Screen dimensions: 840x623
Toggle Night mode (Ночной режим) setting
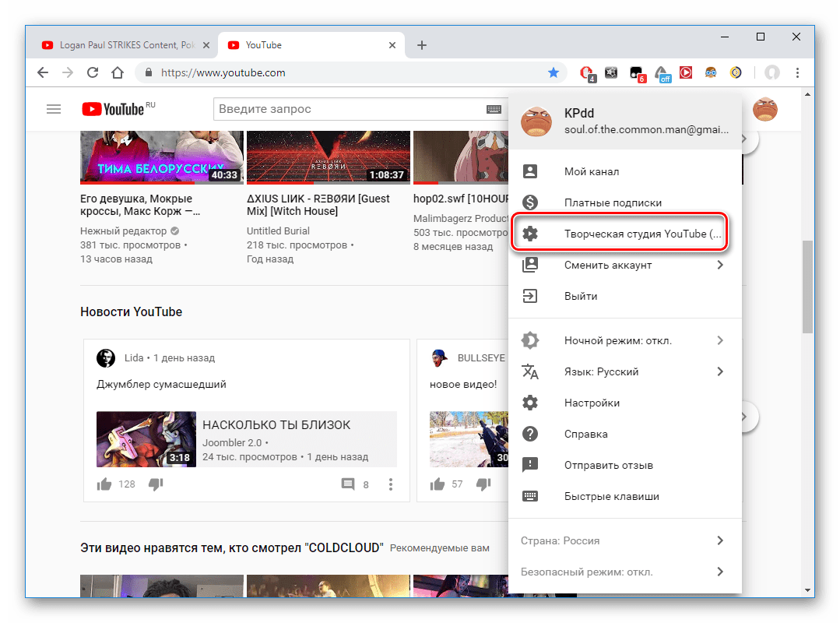tap(617, 340)
